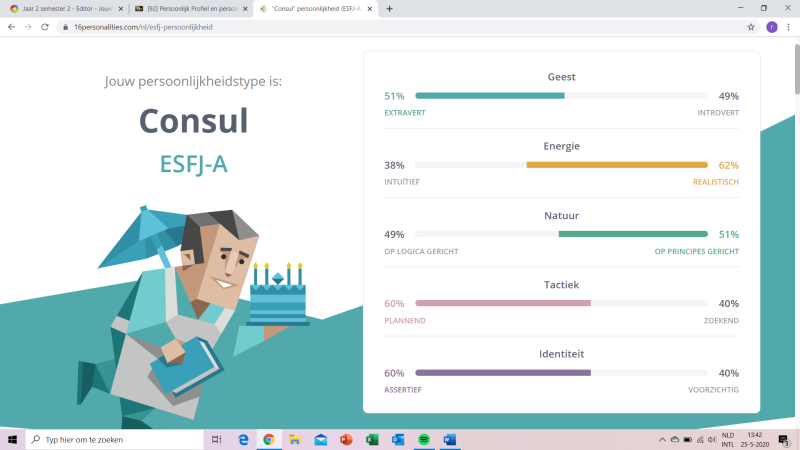
Task: Open the Chrome profile avatar
Action: pyautogui.click(x=771, y=27)
